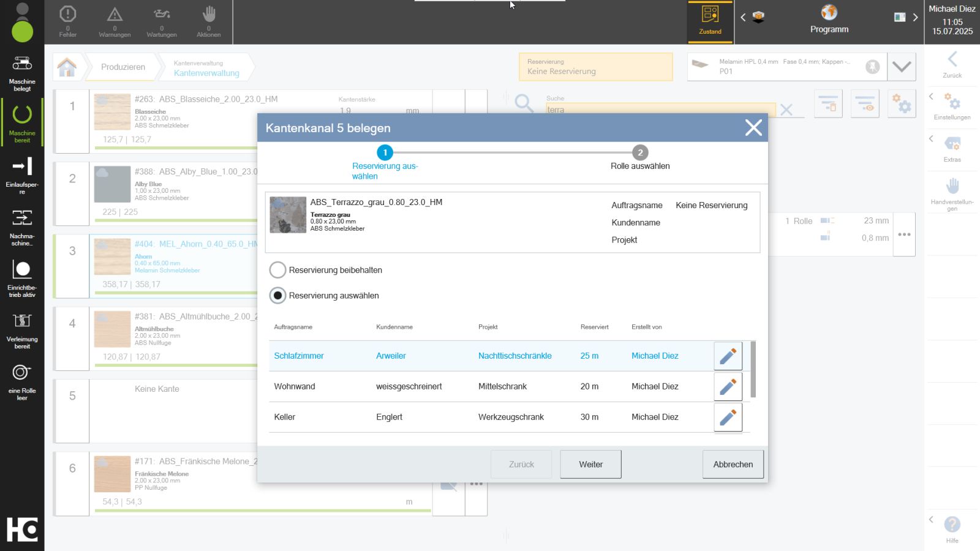Screen dimensions: 980x551
Task: Click the Verleimung bereit sidebar icon
Action: [x=22, y=330]
